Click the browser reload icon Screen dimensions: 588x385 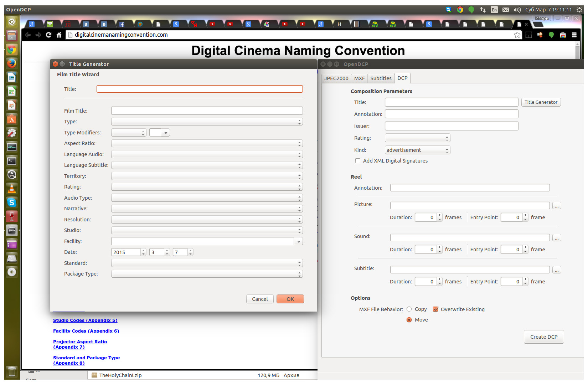48,35
